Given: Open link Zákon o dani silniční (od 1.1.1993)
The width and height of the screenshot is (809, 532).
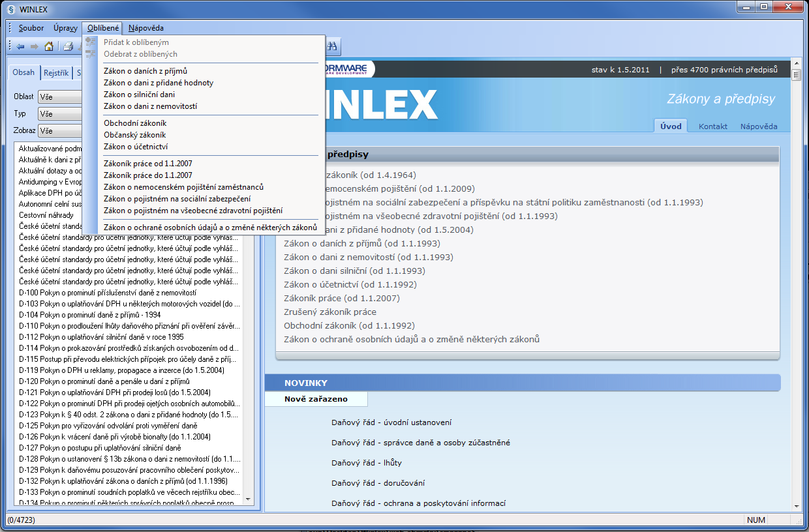Looking at the screenshot, I should 354,271.
